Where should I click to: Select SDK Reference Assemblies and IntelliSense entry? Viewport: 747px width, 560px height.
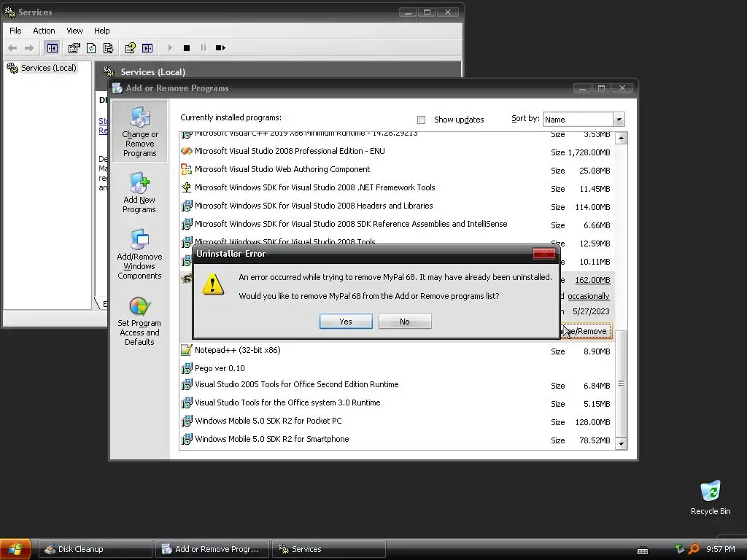[x=395, y=224]
